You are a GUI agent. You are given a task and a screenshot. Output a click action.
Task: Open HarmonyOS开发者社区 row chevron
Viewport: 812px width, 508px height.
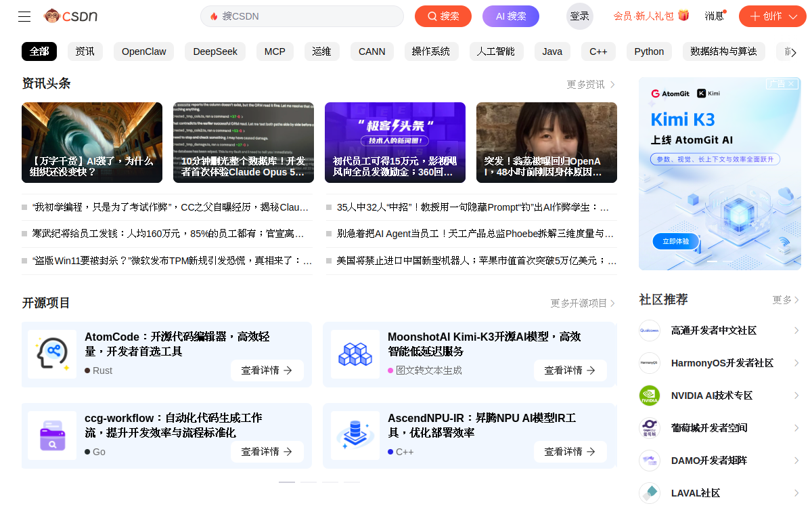[x=796, y=363]
